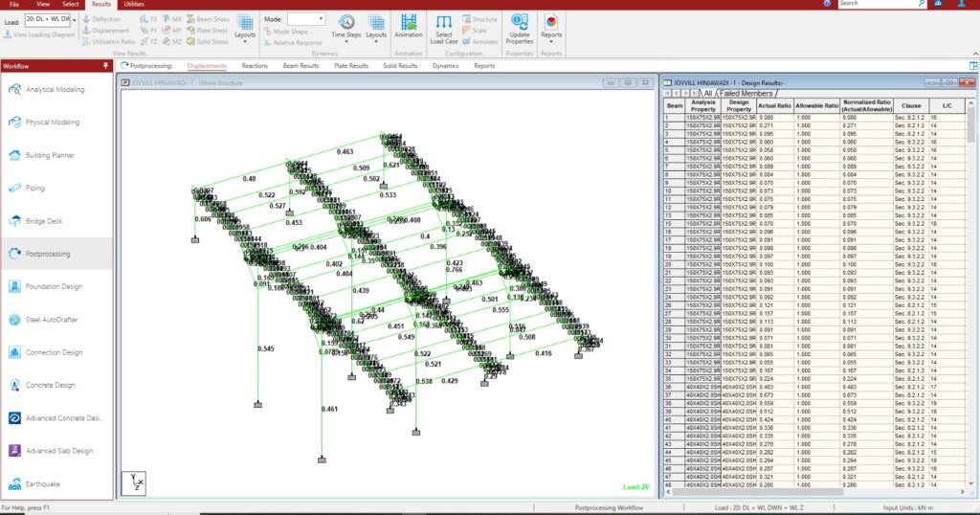
Task: Click the design results vertical scrollbar
Action: pyautogui.click(x=970, y=294)
